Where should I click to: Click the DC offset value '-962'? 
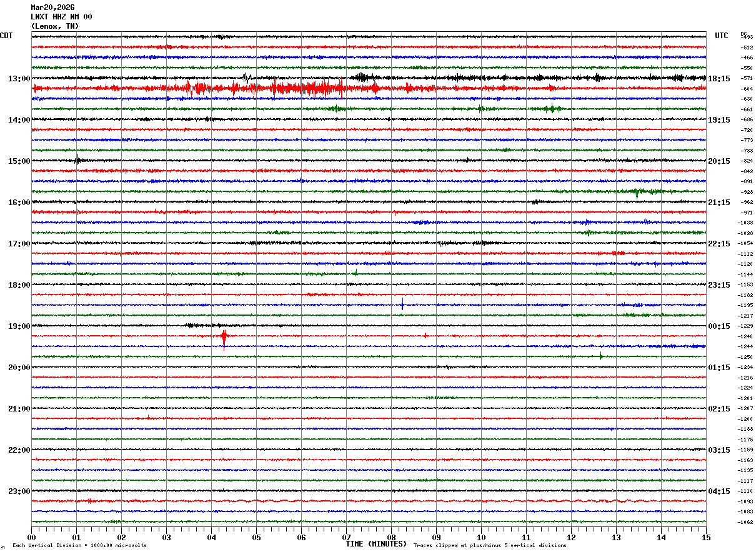pyautogui.click(x=747, y=202)
